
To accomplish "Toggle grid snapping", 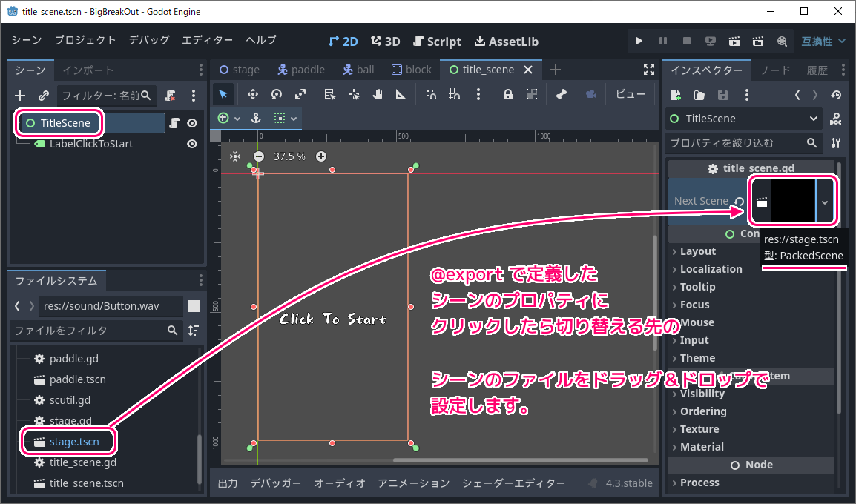I will [454, 94].
